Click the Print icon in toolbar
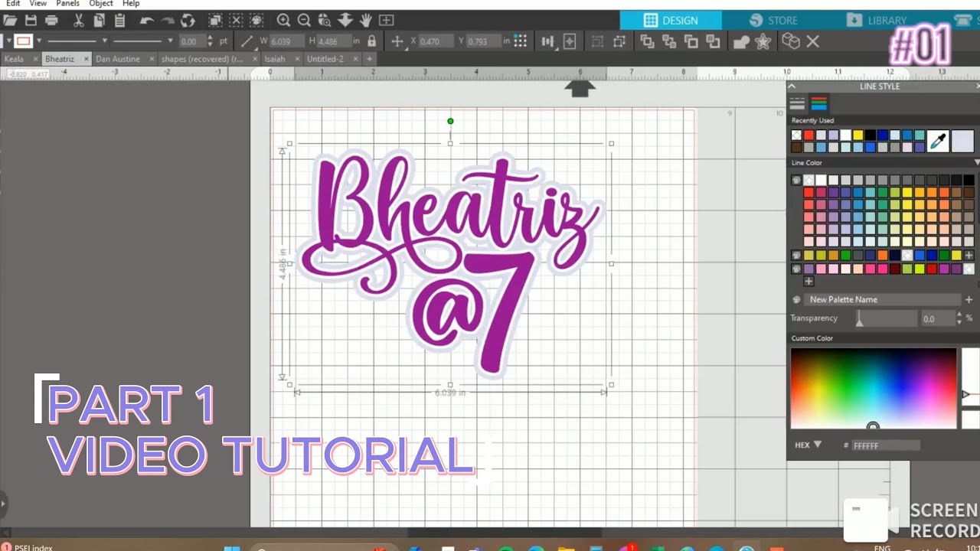Screen dimensions: 980x551 click(51, 21)
